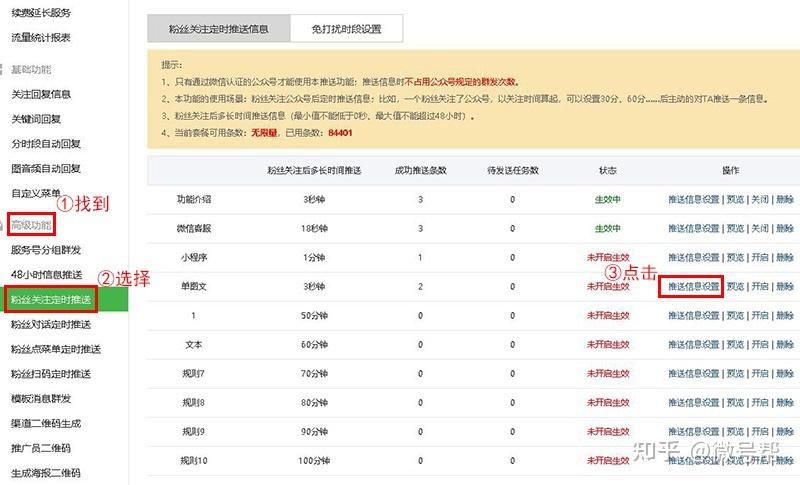Open 推广员二维码 menu item
The width and height of the screenshot is (800, 485).
pyautogui.click(x=41, y=448)
